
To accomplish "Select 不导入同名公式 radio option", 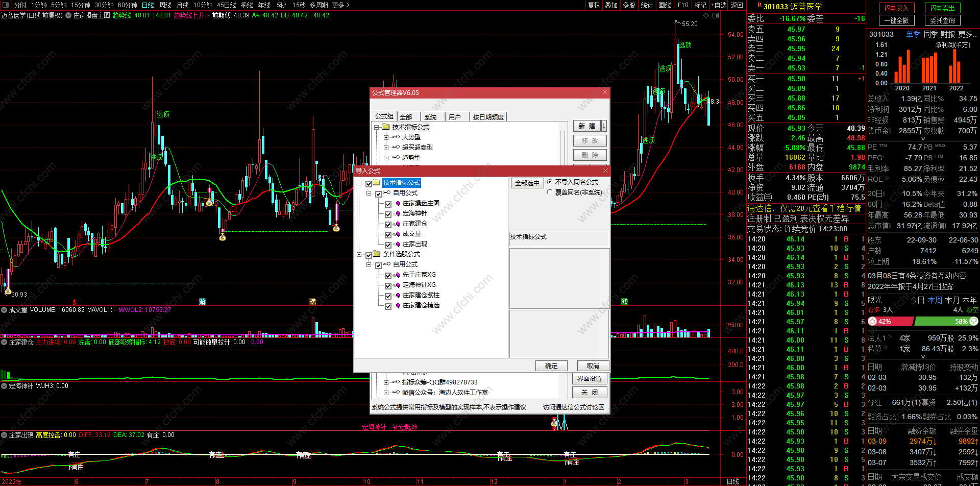I will (549, 182).
